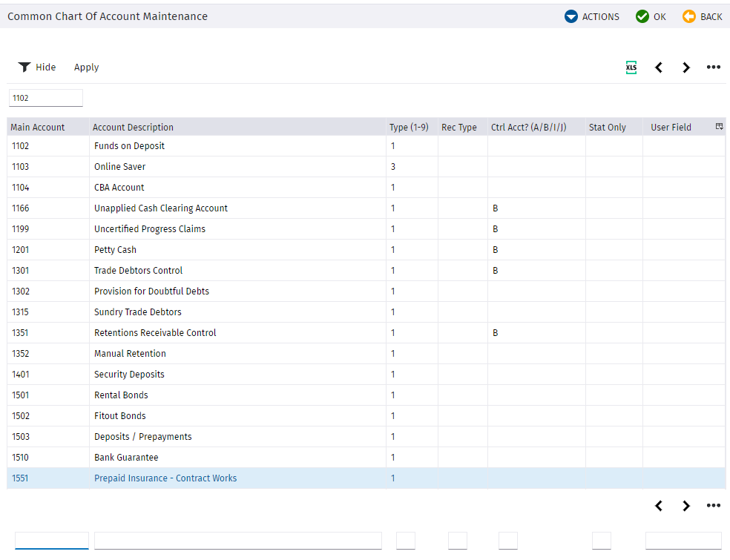This screenshot has width=730, height=560.
Task: Select Deposits / Prepayments row
Action: 366,437
